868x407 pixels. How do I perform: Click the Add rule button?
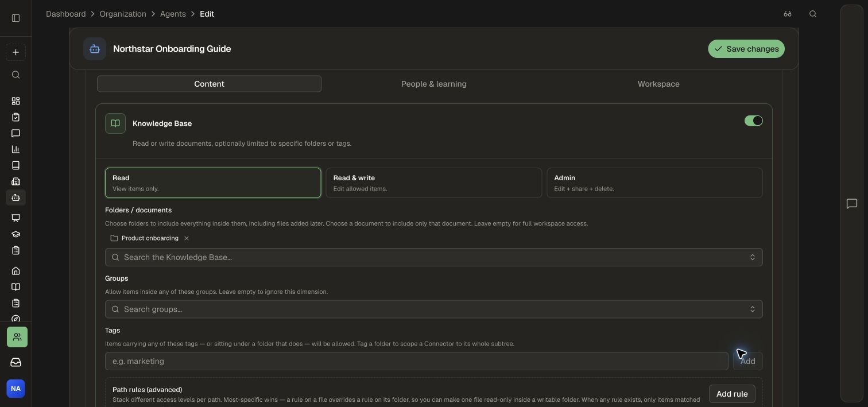click(x=732, y=394)
